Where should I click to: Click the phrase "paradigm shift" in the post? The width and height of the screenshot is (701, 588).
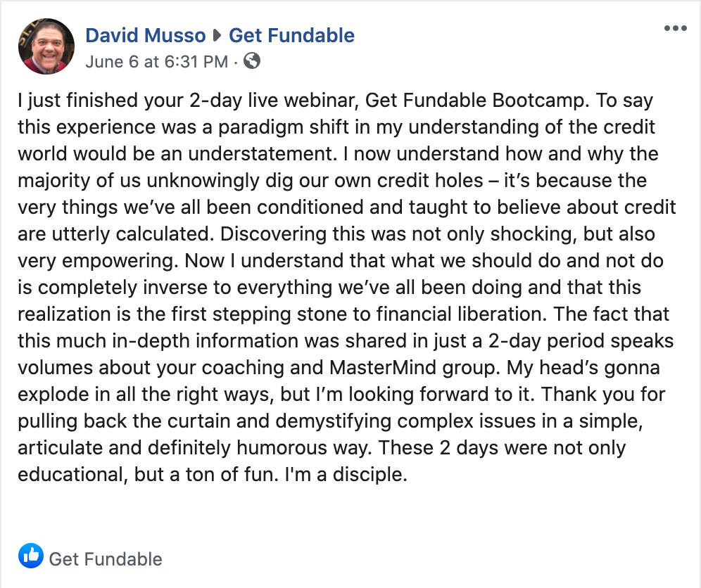click(284, 127)
